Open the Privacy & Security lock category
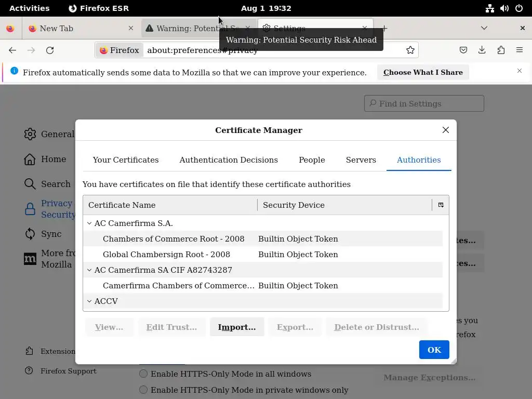Viewport: 532px width, 399px height. point(49,209)
